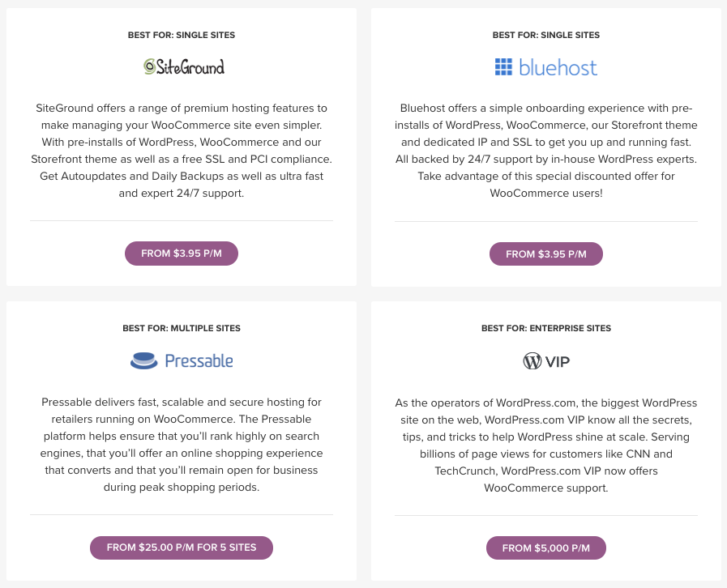Click the Pressable logo icon
Image resolution: width=727 pixels, height=588 pixels.
(x=143, y=360)
